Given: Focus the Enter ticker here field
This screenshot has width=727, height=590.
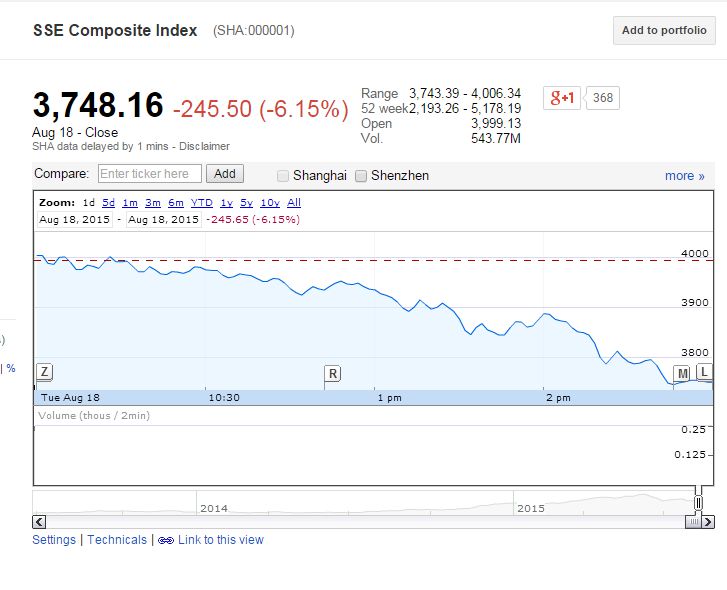Looking at the screenshot, I should pos(150,174).
